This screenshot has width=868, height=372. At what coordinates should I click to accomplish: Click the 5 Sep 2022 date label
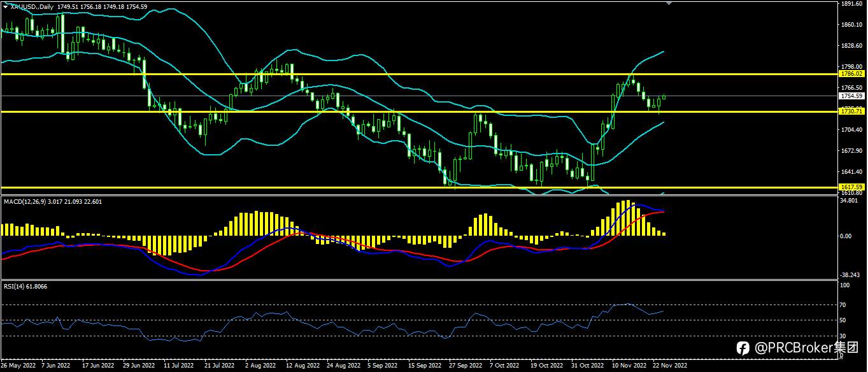(x=383, y=367)
